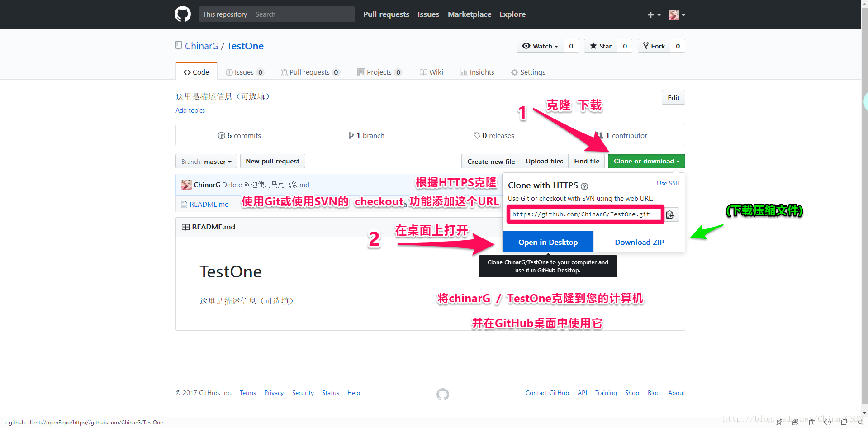Image resolution: width=868 pixels, height=428 pixels.
Task: Open the About footer link
Action: [x=677, y=393]
